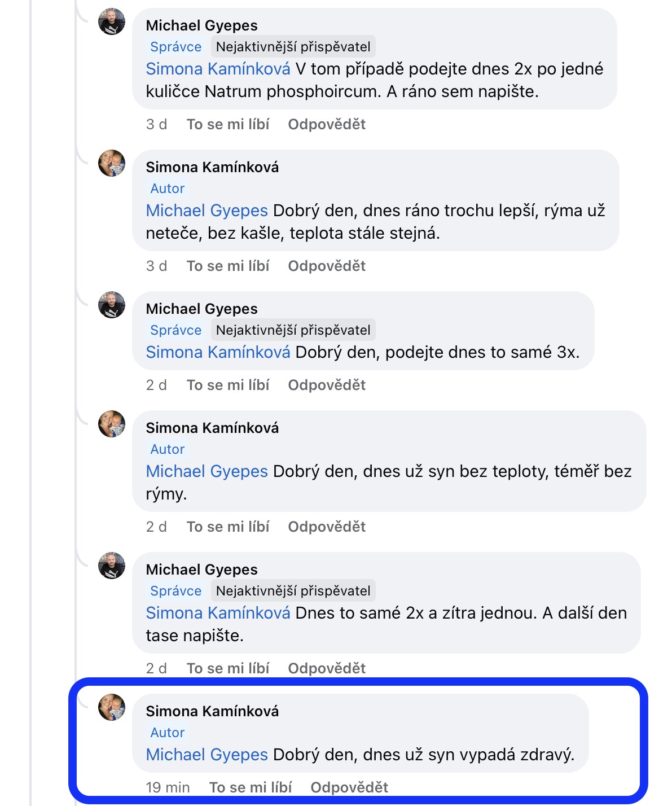Click Michael Gyepes avatar beside Natrum phosphoircum comment

click(x=112, y=22)
